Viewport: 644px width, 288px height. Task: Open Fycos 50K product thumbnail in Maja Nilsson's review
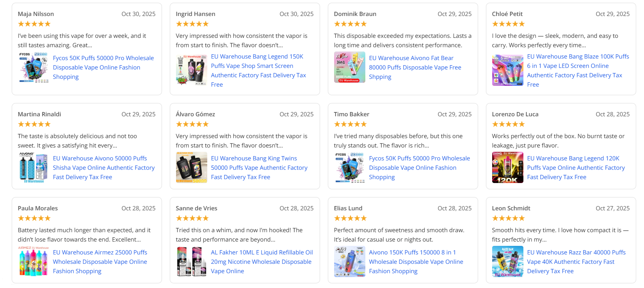[34, 67]
